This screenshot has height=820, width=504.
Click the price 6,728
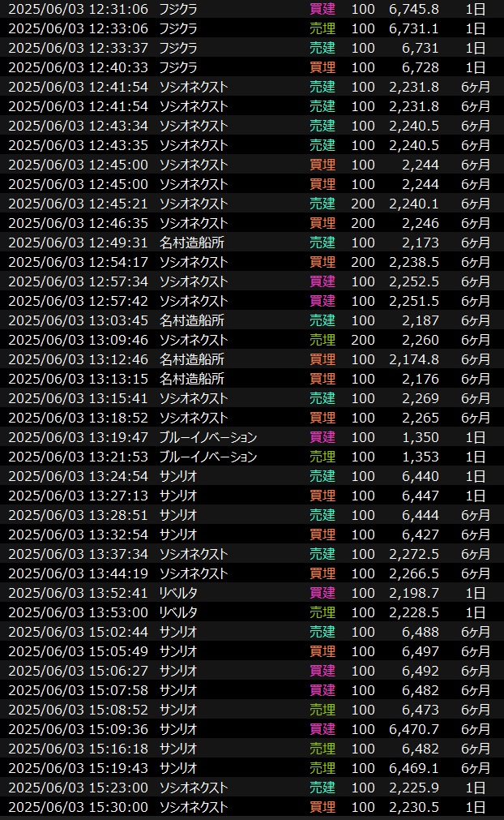tap(420, 67)
